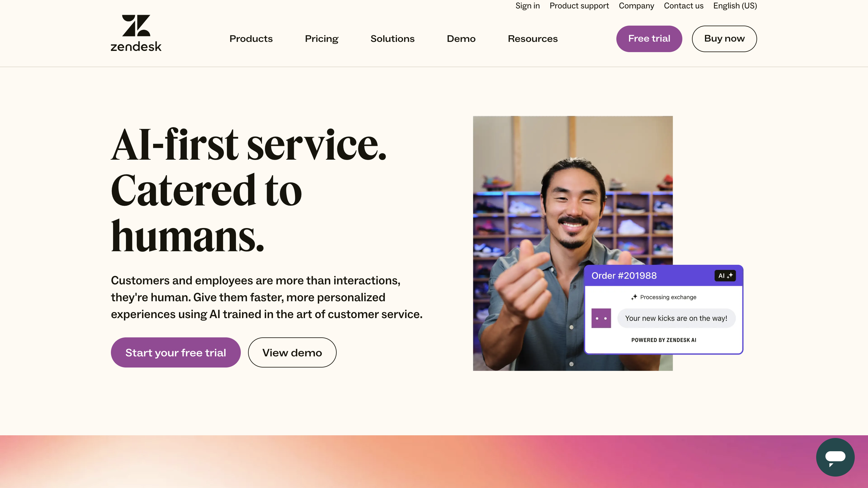The height and width of the screenshot is (488, 868).
Task: Click the Zendesk logo
Action: (x=136, y=33)
